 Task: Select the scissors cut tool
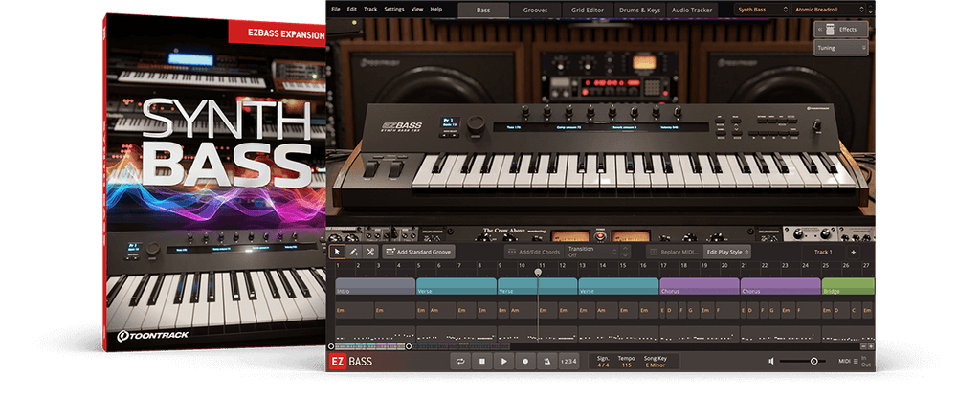(370, 252)
